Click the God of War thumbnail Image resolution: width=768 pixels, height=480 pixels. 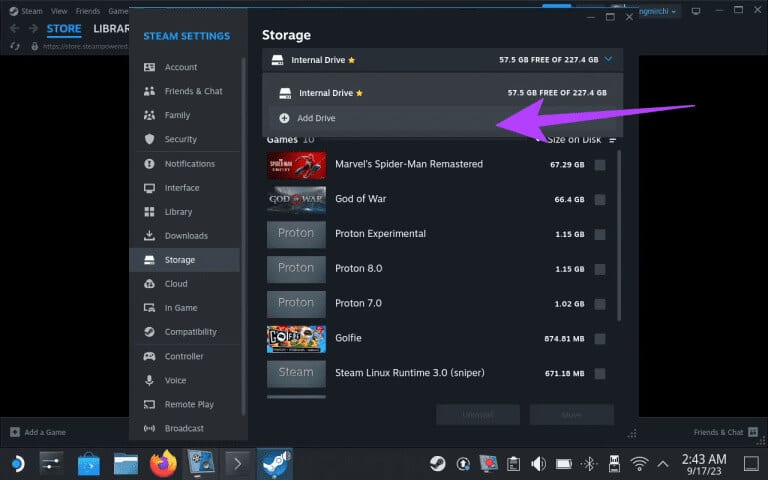(x=296, y=200)
